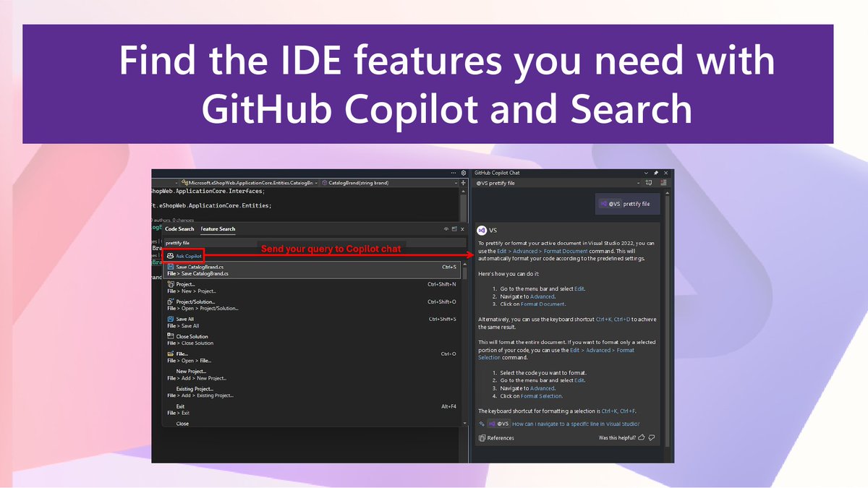The height and width of the screenshot is (488, 868).
Task: Close the search popup with X
Action: [462, 229]
